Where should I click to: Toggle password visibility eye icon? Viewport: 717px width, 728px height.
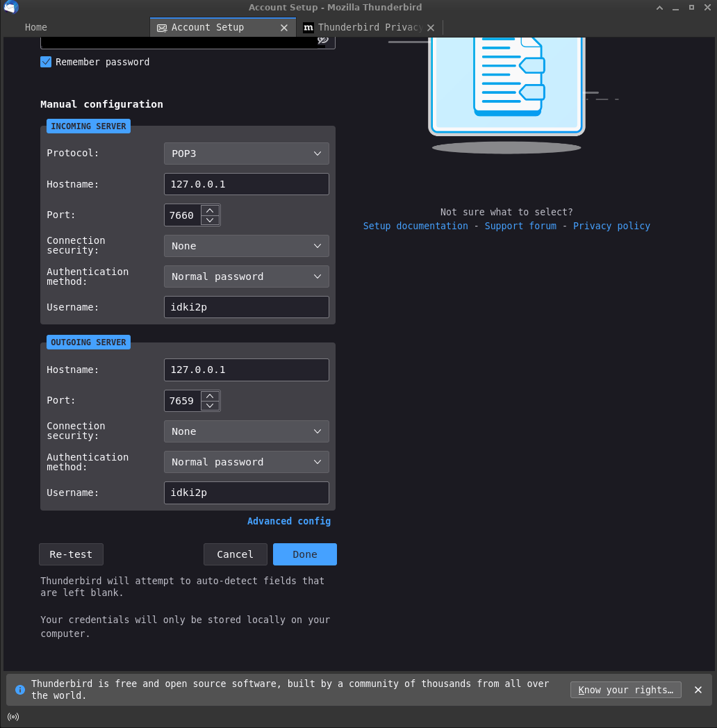tap(323, 40)
